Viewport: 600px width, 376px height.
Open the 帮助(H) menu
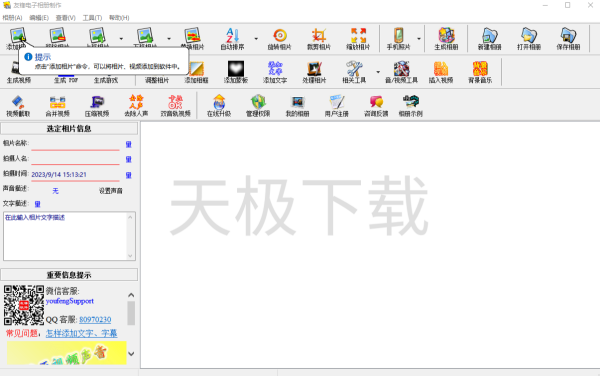point(119,18)
